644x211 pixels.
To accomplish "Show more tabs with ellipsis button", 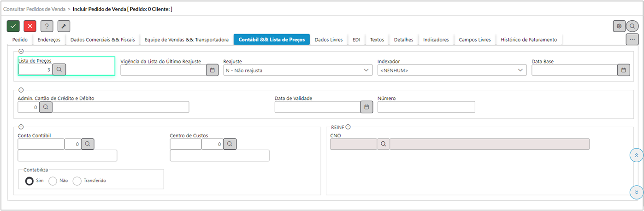I will [632, 40].
